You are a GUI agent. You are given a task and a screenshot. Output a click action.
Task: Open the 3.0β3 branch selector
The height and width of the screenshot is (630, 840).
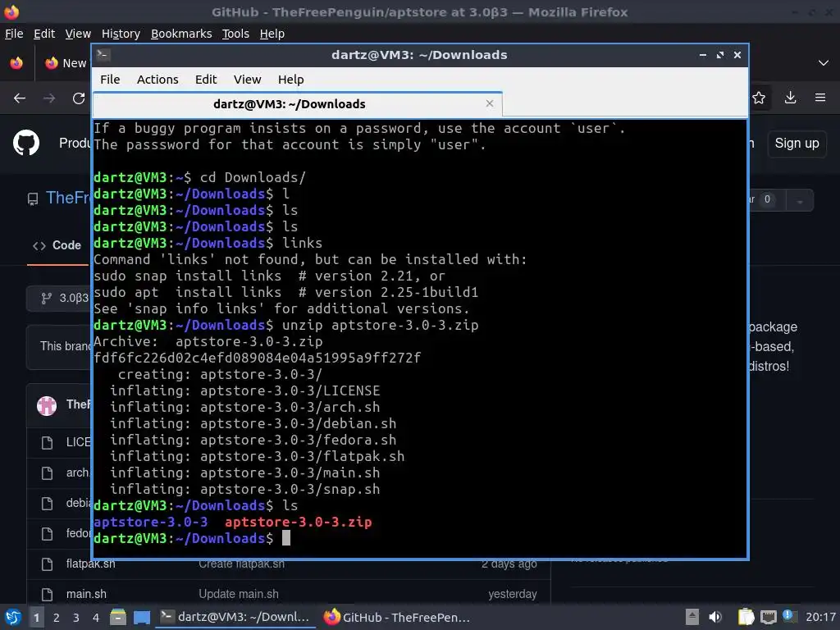(59, 298)
